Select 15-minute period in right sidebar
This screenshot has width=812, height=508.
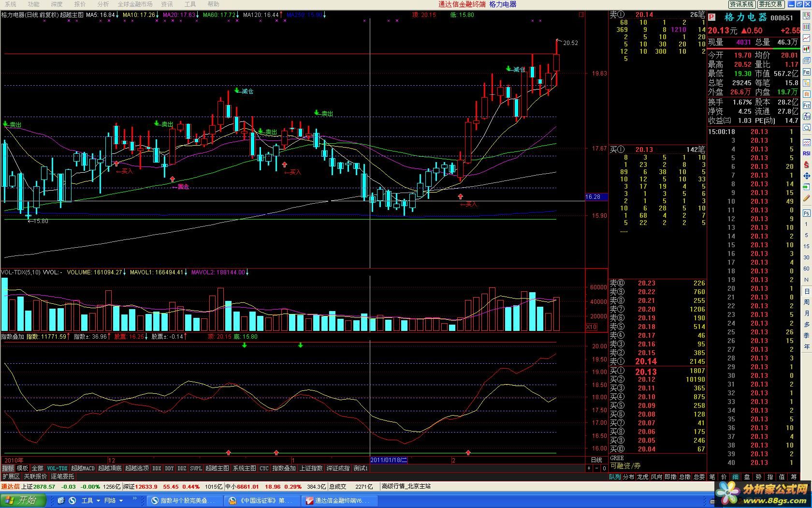[x=806, y=246]
